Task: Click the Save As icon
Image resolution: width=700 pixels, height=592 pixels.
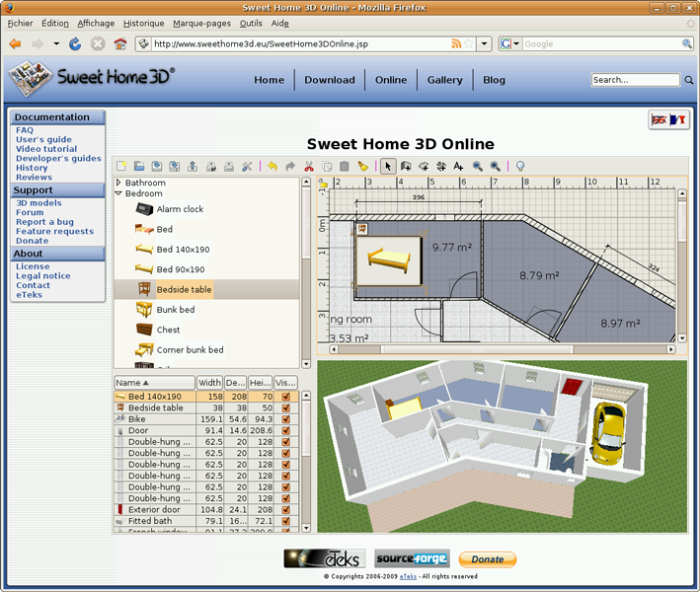Action: [x=175, y=167]
